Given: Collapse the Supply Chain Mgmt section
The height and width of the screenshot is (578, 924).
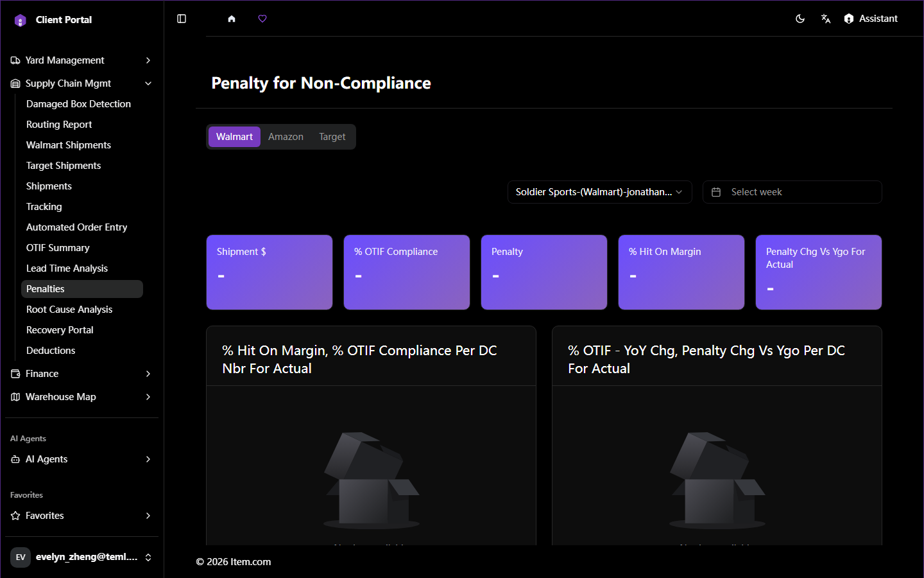Looking at the screenshot, I should pyautogui.click(x=148, y=83).
